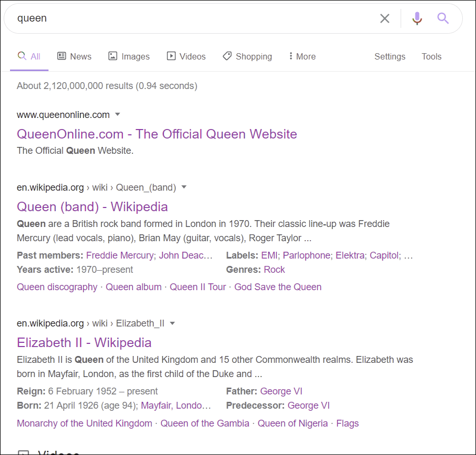The image size is (476, 455).
Task: Click the three-dot icon beside More
Action: [291, 56]
